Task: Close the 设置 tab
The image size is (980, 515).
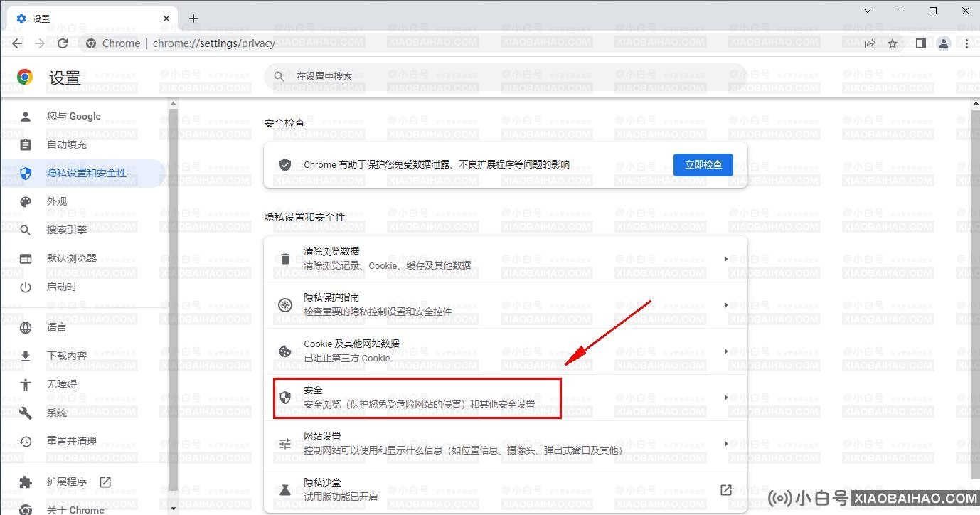Action: click(166, 18)
